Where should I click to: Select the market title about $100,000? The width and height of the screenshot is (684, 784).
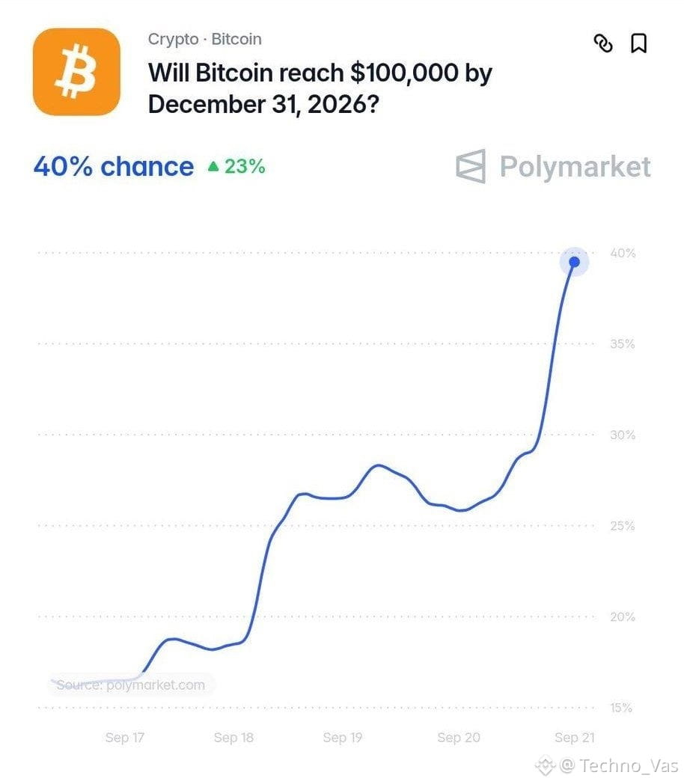320,88
